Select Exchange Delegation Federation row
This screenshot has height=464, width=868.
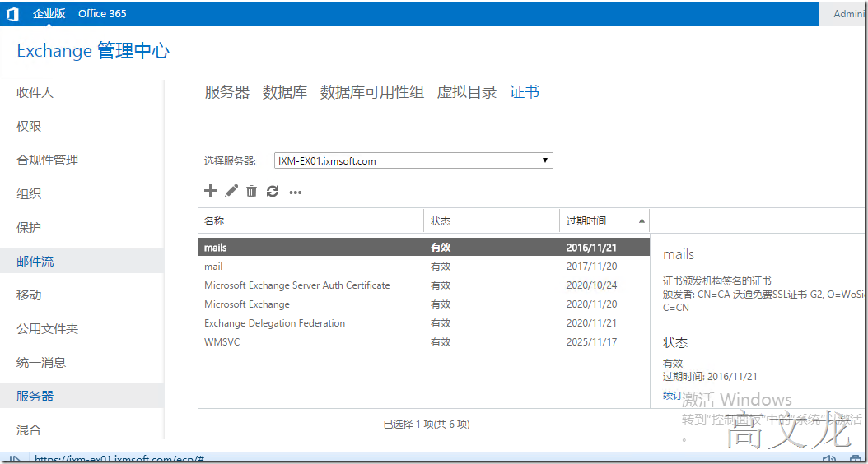point(423,323)
